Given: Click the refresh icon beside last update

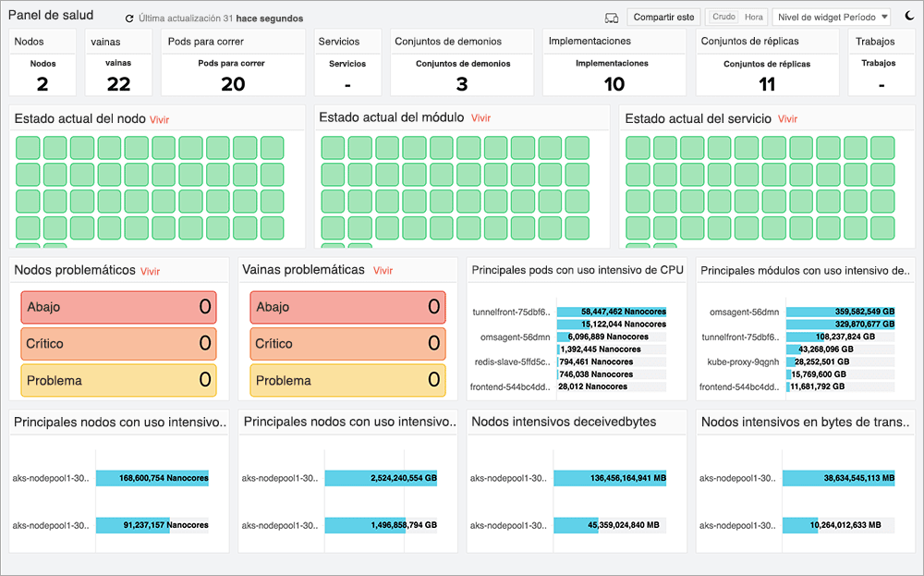Looking at the screenshot, I should click(x=129, y=18).
